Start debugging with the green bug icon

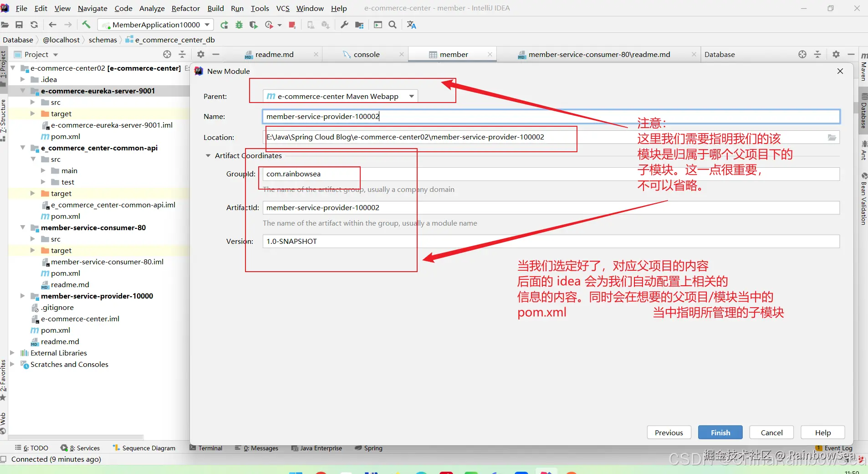(x=239, y=25)
